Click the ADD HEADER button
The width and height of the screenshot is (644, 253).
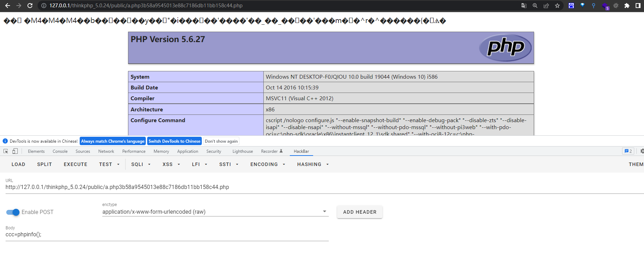(x=360, y=212)
